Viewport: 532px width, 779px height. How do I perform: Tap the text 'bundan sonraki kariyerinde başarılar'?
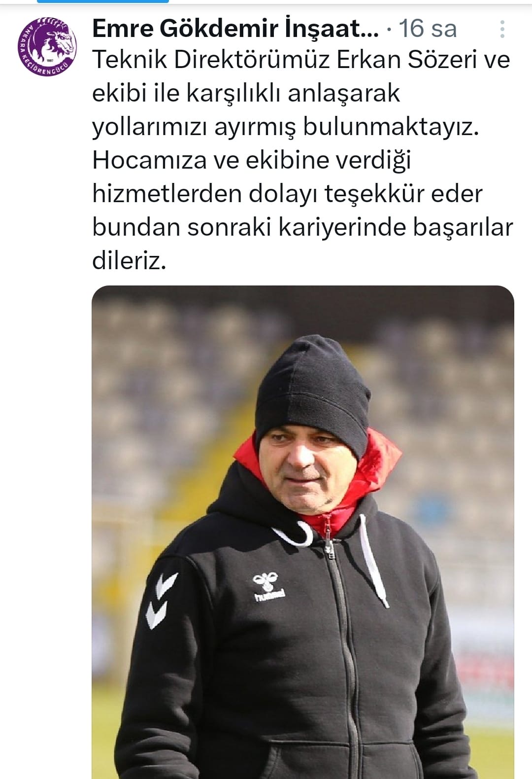click(302, 227)
